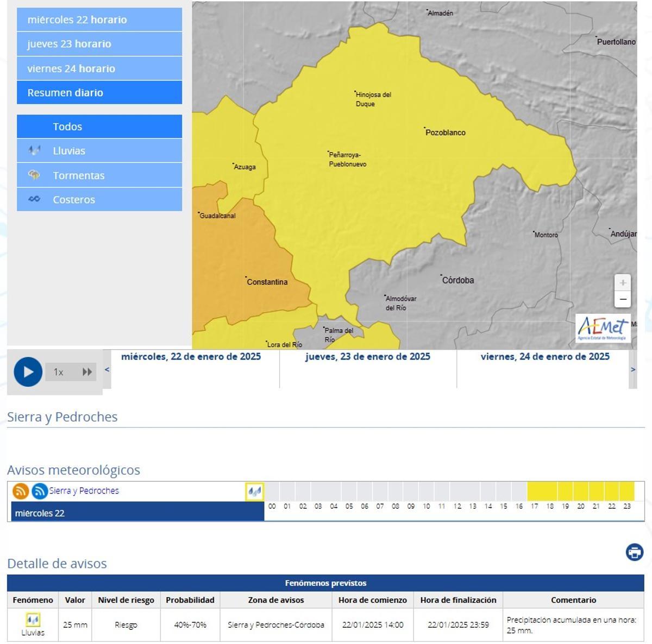The height and width of the screenshot is (644, 652).
Task: Click the yellow 17h warning timeline block
Action: (x=535, y=491)
